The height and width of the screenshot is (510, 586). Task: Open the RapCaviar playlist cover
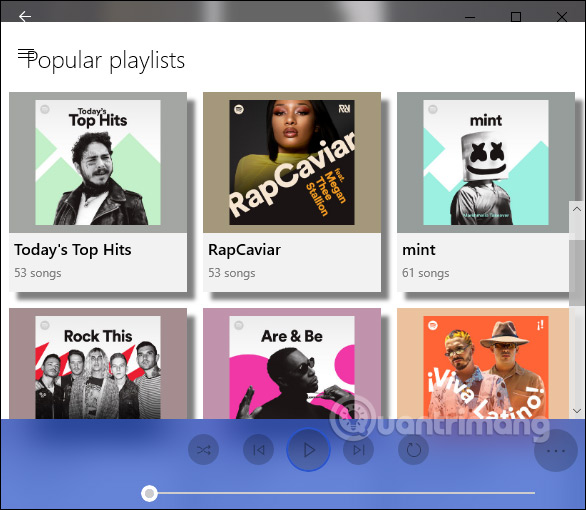[x=292, y=163]
